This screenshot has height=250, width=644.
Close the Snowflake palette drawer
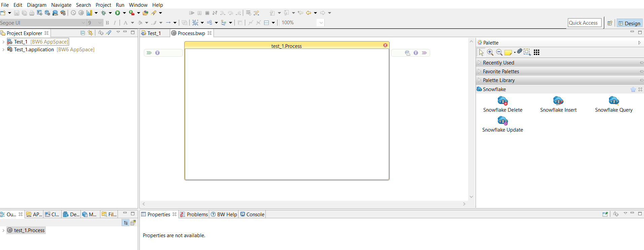[x=640, y=89]
